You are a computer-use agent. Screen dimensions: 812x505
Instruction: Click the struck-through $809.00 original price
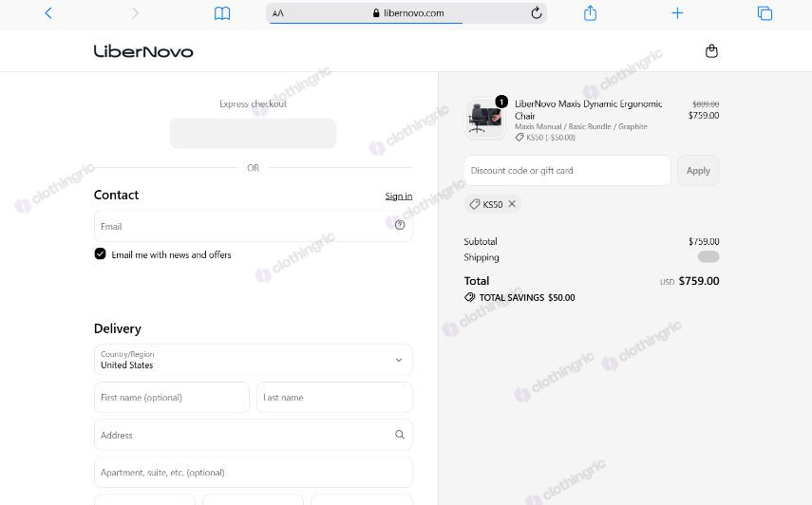pyautogui.click(x=706, y=104)
